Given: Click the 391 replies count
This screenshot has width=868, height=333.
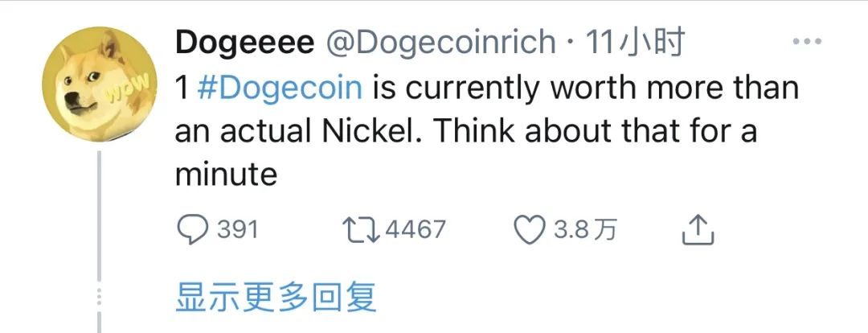Looking at the screenshot, I should click(x=238, y=230).
